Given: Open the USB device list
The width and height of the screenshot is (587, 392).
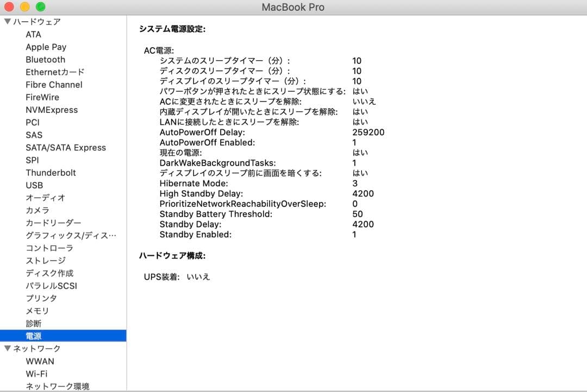Looking at the screenshot, I should coord(33,185).
